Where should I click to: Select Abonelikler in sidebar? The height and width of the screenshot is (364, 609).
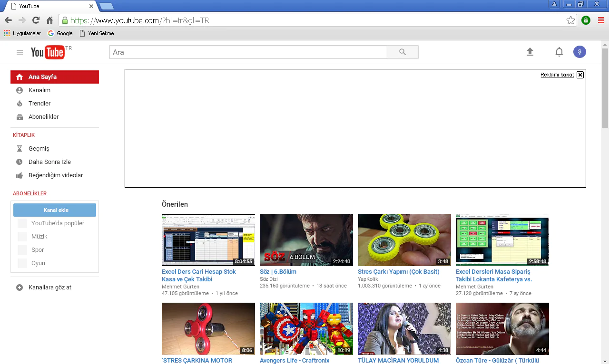tap(43, 117)
